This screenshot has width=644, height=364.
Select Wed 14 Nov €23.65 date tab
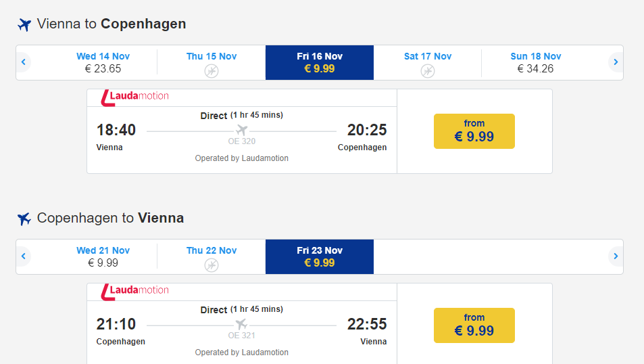(103, 62)
